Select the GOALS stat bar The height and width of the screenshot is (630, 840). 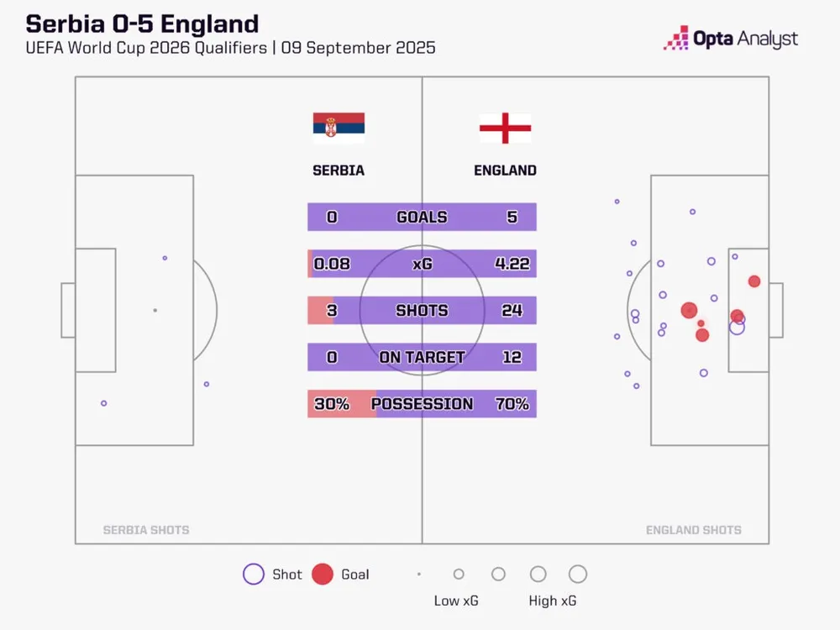pyautogui.click(x=422, y=217)
